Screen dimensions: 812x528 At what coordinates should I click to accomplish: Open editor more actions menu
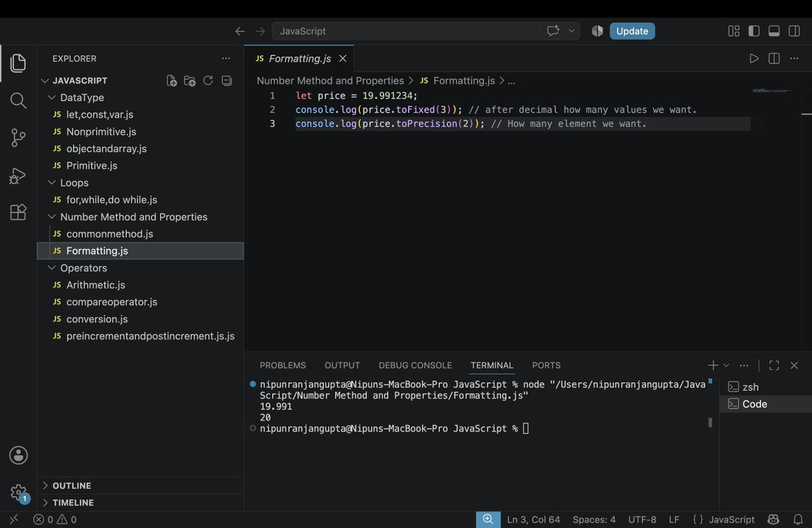click(x=794, y=58)
